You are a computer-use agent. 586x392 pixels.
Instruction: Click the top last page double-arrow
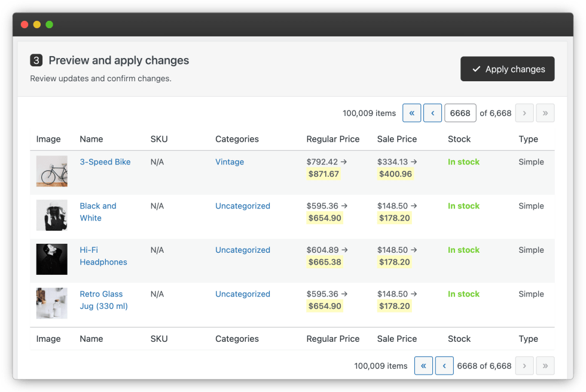(545, 113)
